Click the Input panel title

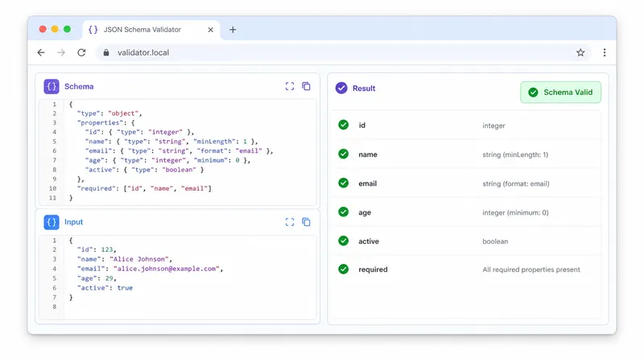click(73, 222)
